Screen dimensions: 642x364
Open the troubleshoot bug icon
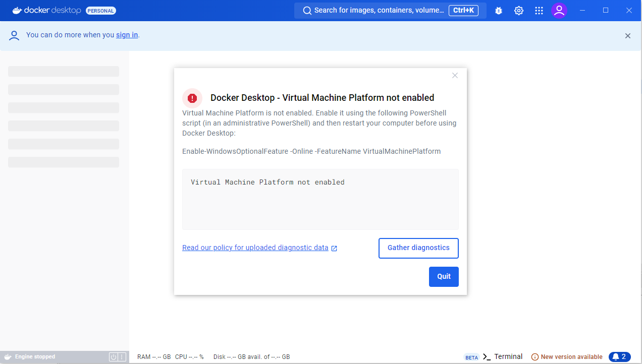(x=499, y=11)
